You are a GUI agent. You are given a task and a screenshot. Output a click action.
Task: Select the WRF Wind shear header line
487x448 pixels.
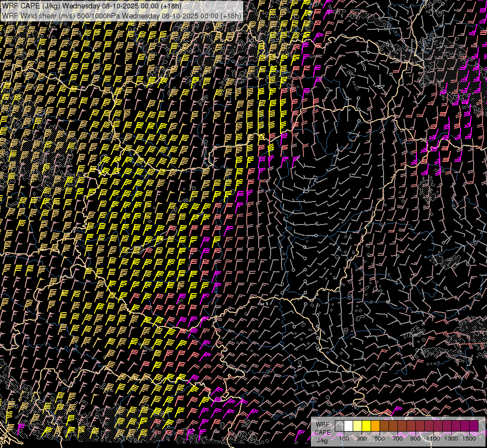tap(121, 15)
